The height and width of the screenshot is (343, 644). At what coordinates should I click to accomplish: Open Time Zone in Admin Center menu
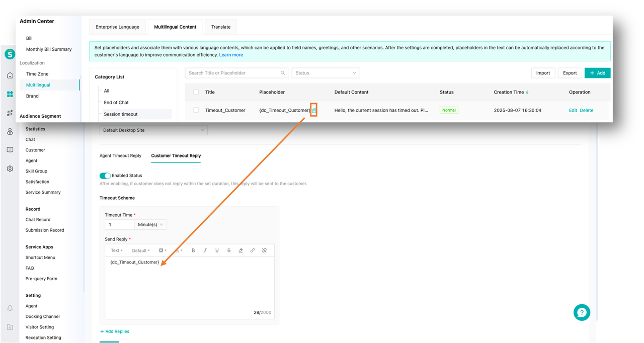[37, 74]
